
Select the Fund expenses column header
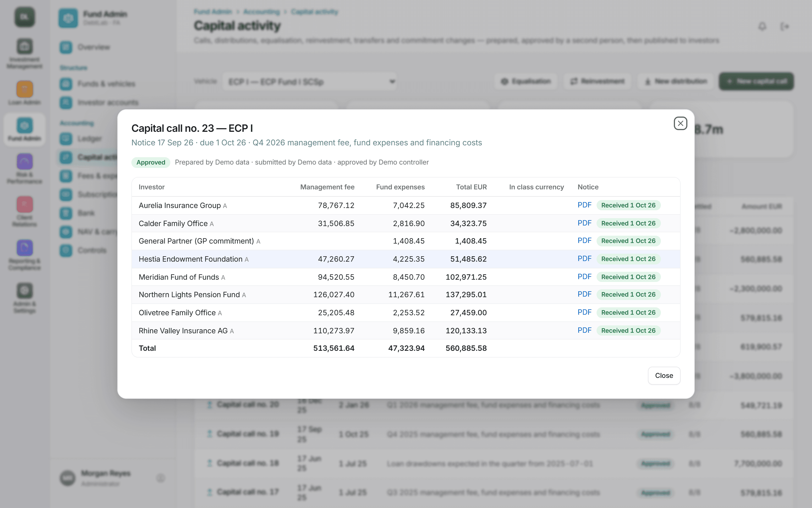pos(400,187)
